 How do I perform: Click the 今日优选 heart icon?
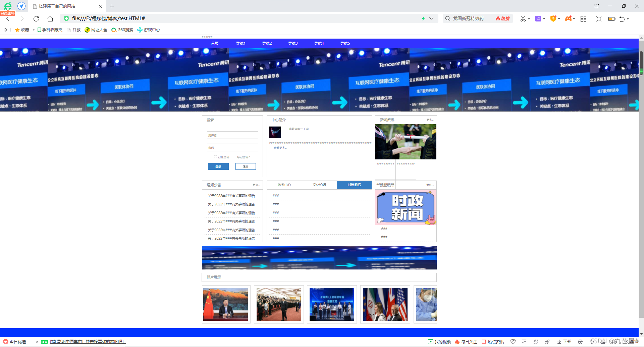click(5, 342)
